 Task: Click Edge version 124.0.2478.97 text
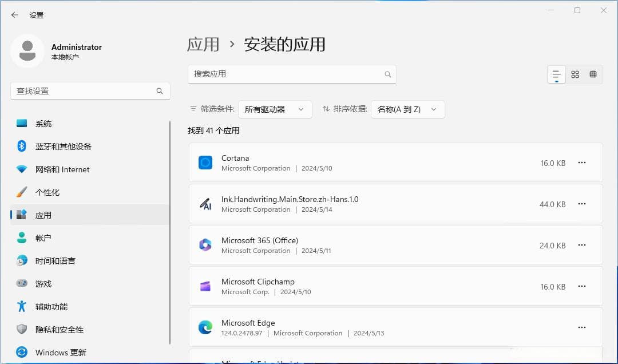(x=241, y=333)
